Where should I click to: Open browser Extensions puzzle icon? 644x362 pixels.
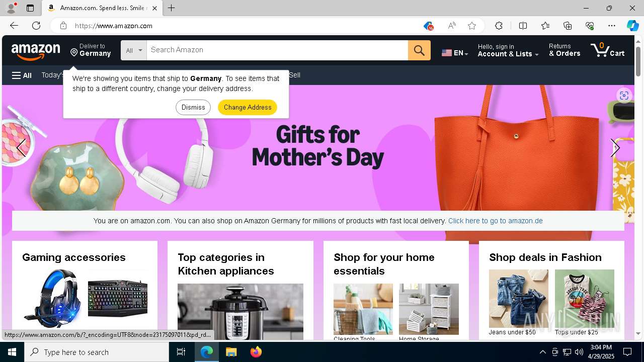(x=499, y=26)
